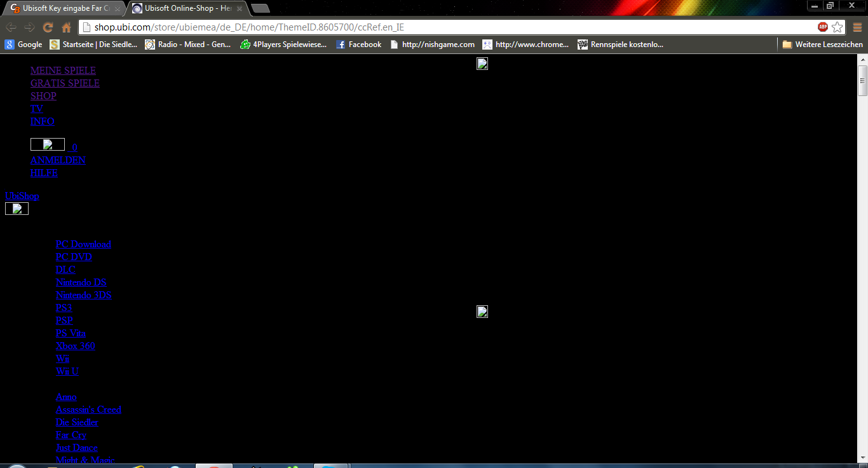868x468 pixels.
Task: Open the Anno game series link
Action: point(66,397)
